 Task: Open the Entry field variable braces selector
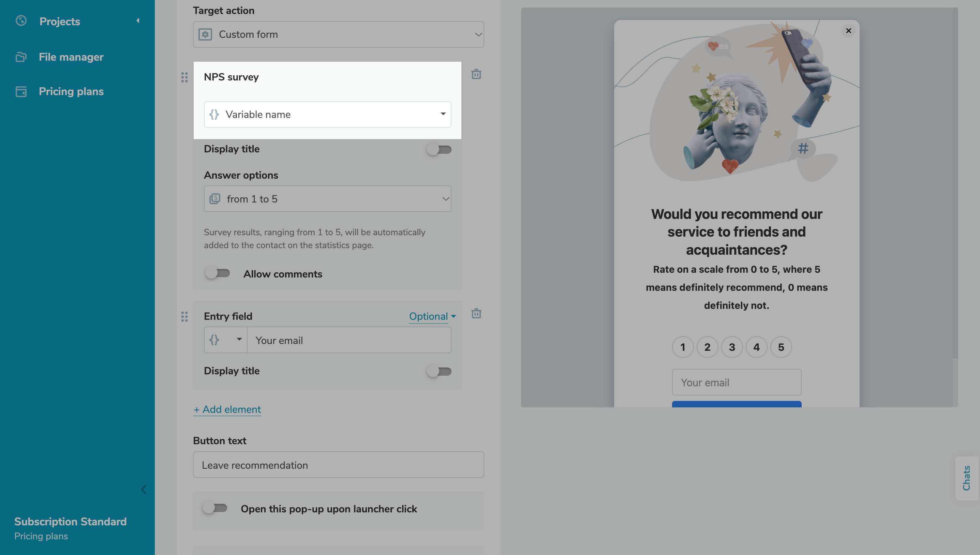[x=225, y=340]
